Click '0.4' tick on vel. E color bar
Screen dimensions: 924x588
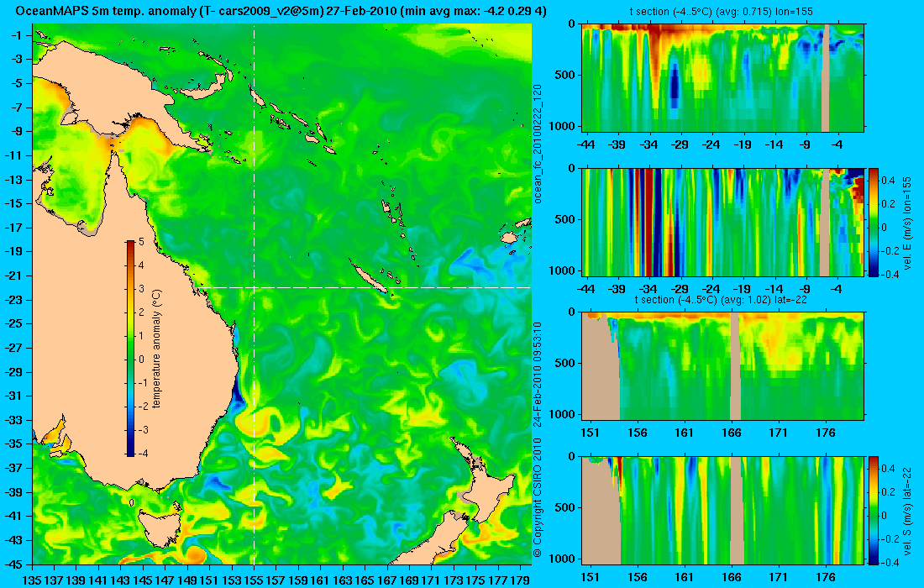coord(890,181)
